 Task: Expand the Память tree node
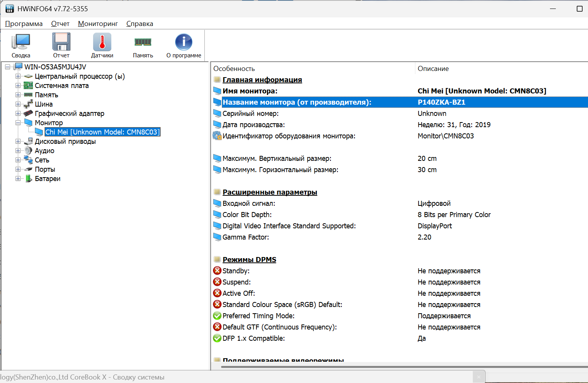tap(18, 95)
